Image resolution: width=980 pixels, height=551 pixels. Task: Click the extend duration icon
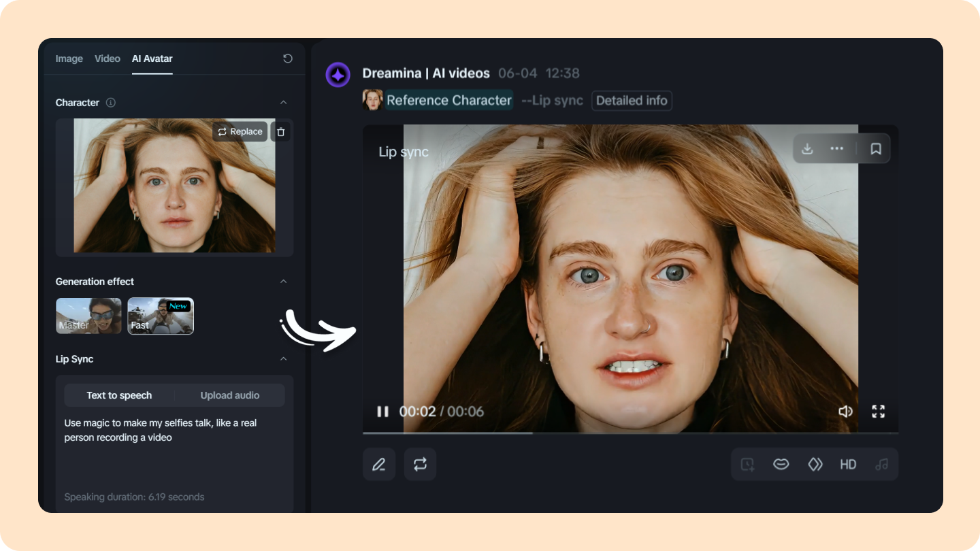click(x=747, y=464)
